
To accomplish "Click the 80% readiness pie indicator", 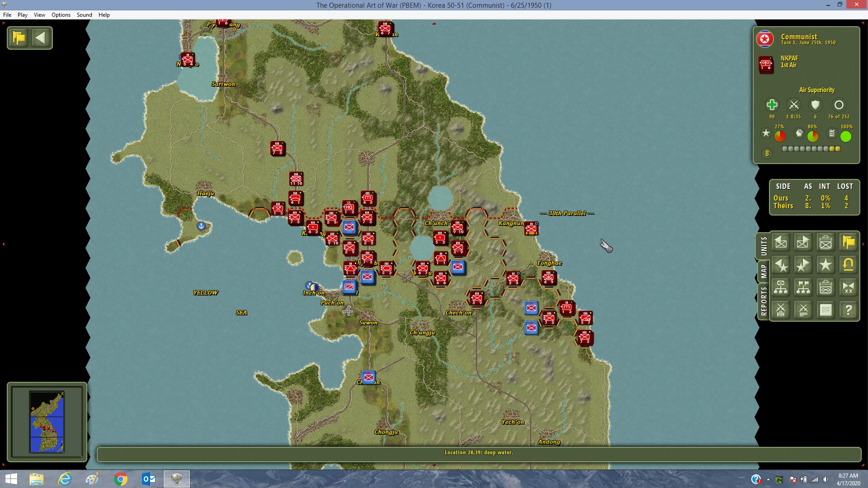I will [x=812, y=136].
